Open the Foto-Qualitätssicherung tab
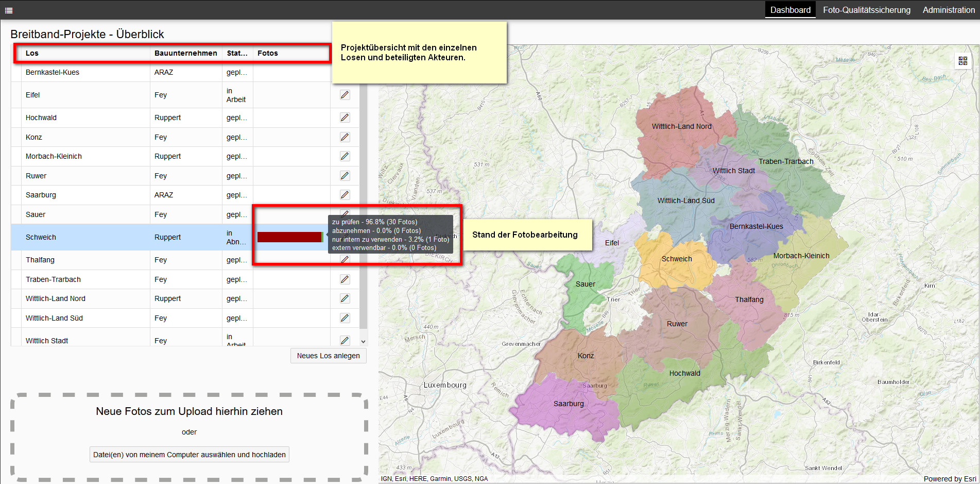 tap(866, 10)
